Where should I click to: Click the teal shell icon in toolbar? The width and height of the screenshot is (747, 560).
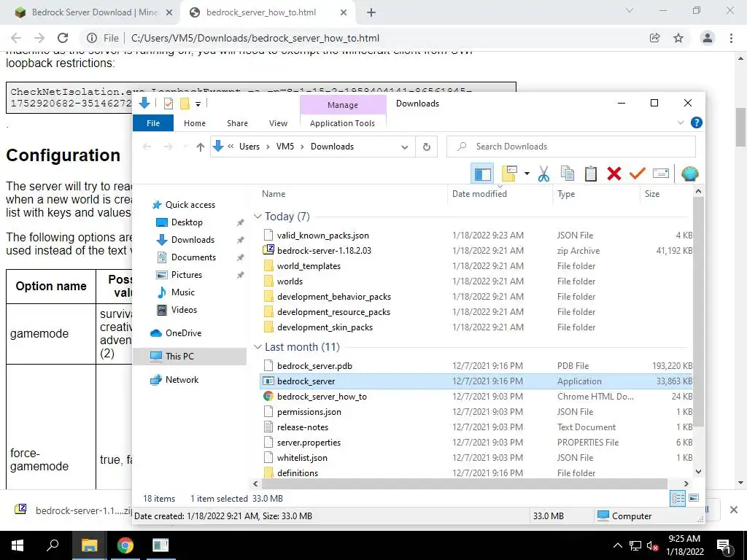[689, 174]
